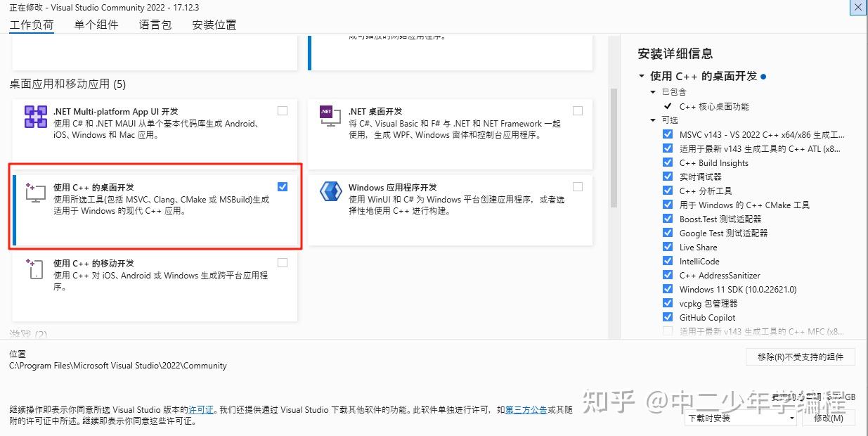Collapse 使用 C++ 的桌面开发 in 安装详细信息
The image size is (868, 436).
point(640,76)
